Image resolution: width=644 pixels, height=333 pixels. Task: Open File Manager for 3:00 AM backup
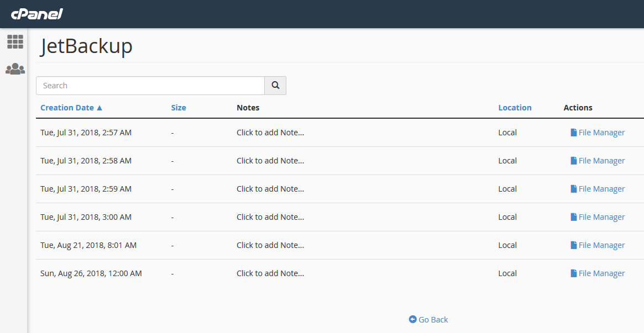[598, 217]
